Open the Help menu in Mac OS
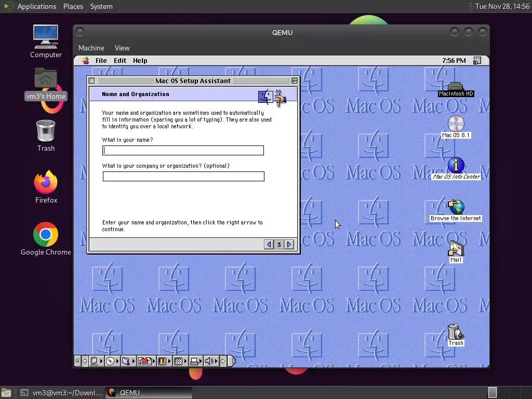 (x=140, y=61)
